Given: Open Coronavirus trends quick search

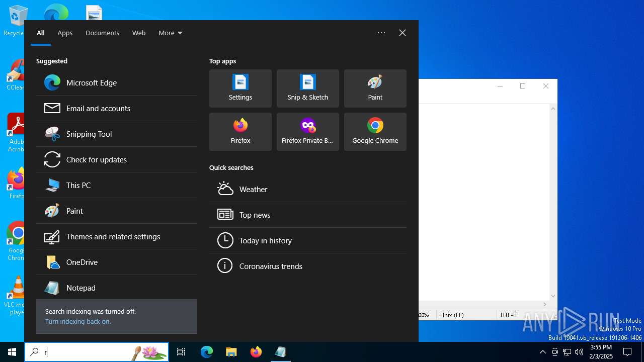Looking at the screenshot, I should (x=308, y=266).
